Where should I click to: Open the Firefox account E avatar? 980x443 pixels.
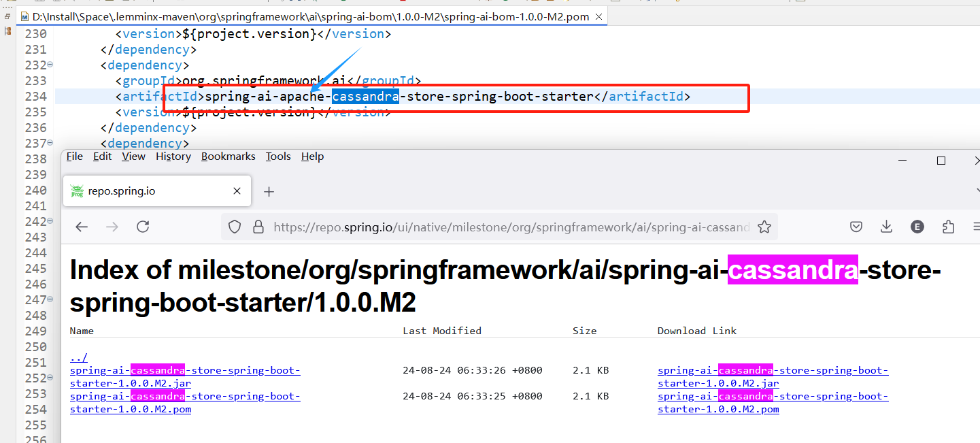point(917,227)
